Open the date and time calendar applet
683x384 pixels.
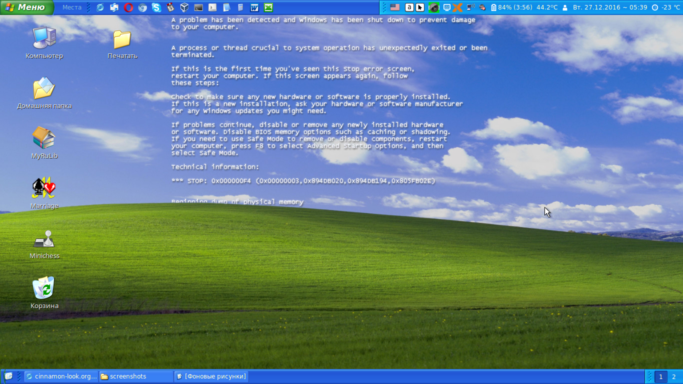point(610,7)
